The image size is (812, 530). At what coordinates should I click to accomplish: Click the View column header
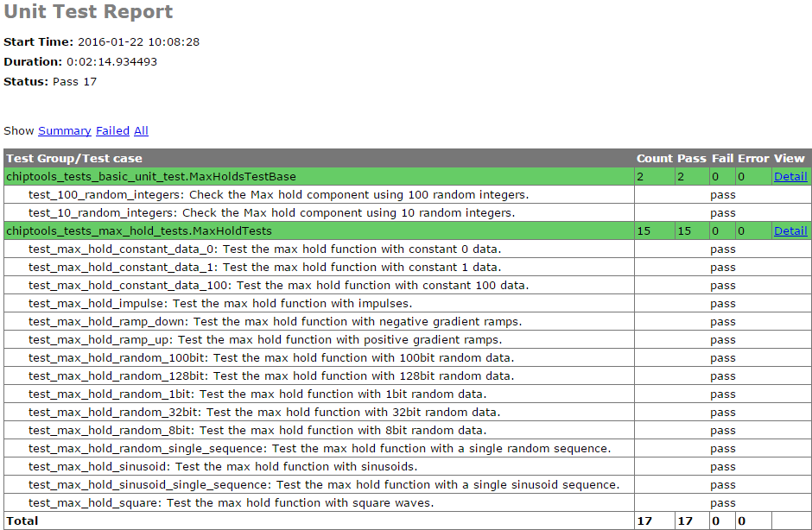tap(789, 159)
